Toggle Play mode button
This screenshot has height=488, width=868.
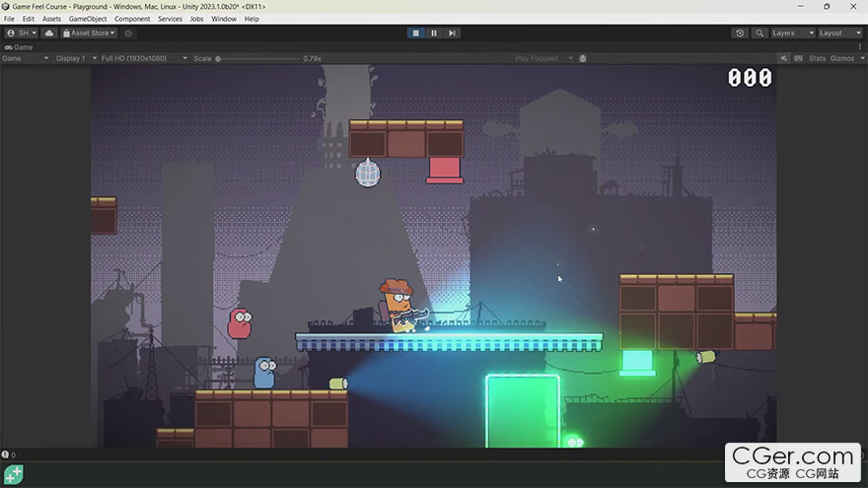[x=416, y=33]
